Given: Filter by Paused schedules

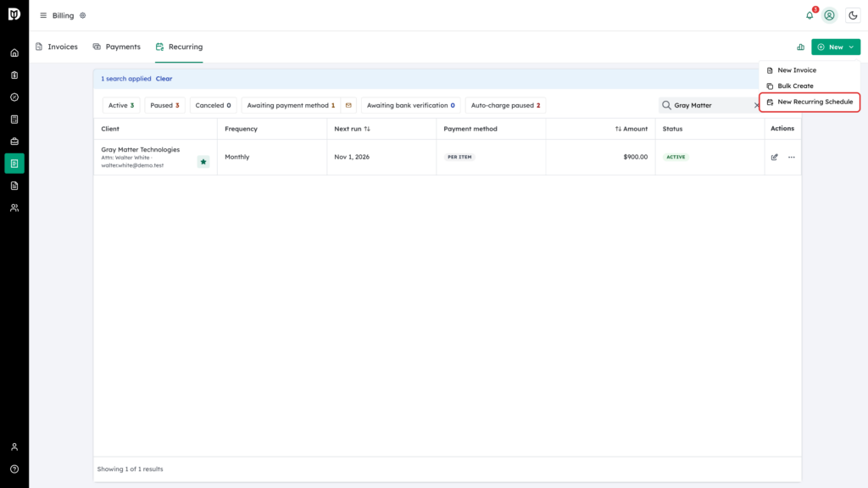Looking at the screenshot, I should 164,105.
